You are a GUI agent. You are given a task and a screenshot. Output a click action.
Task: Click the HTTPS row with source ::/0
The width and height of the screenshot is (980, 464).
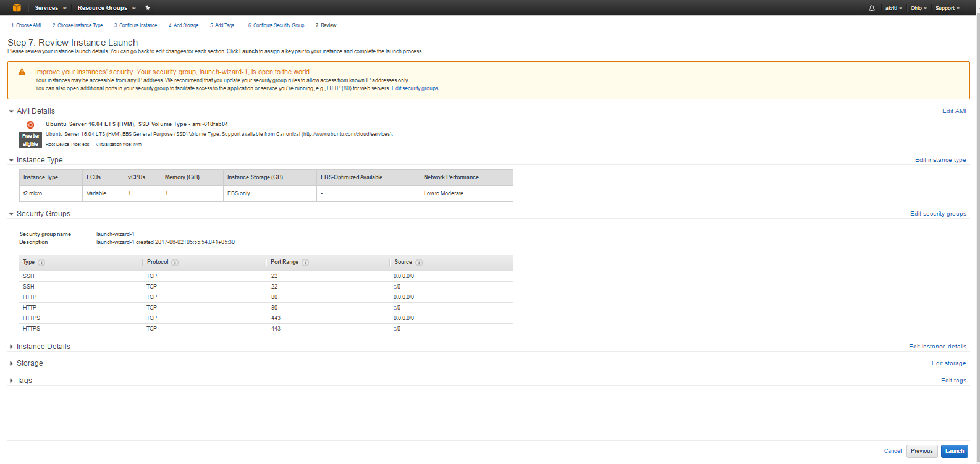coord(266,329)
